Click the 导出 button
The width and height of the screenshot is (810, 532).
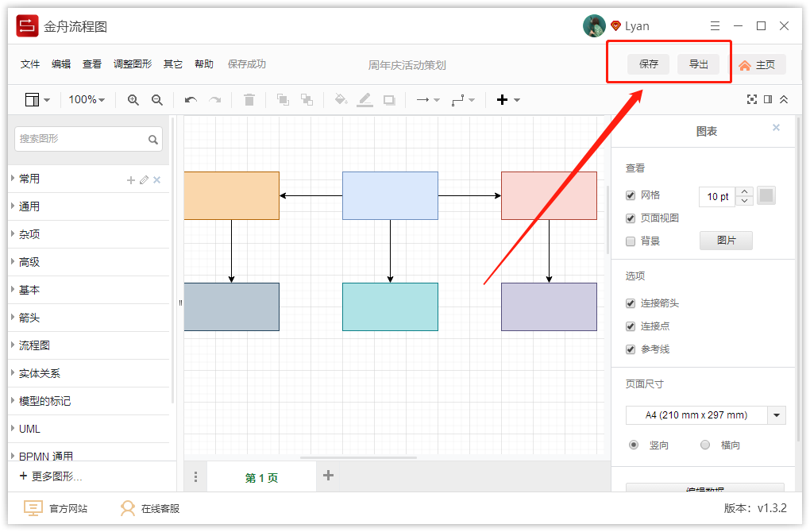(x=699, y=64)
